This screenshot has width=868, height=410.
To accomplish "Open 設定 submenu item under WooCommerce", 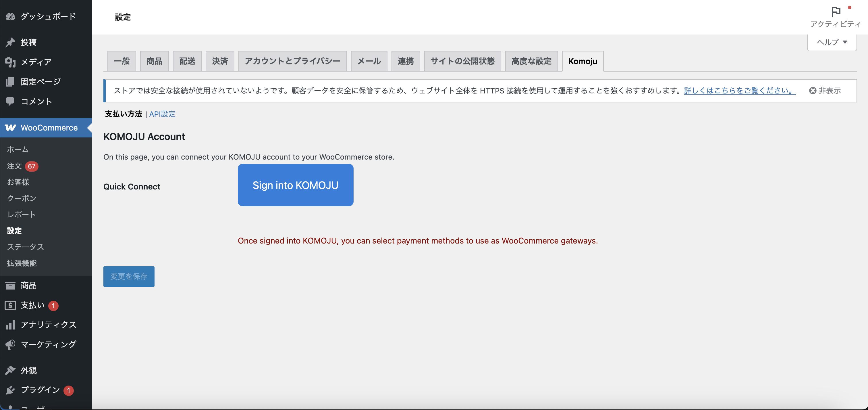I will (14, 231).
